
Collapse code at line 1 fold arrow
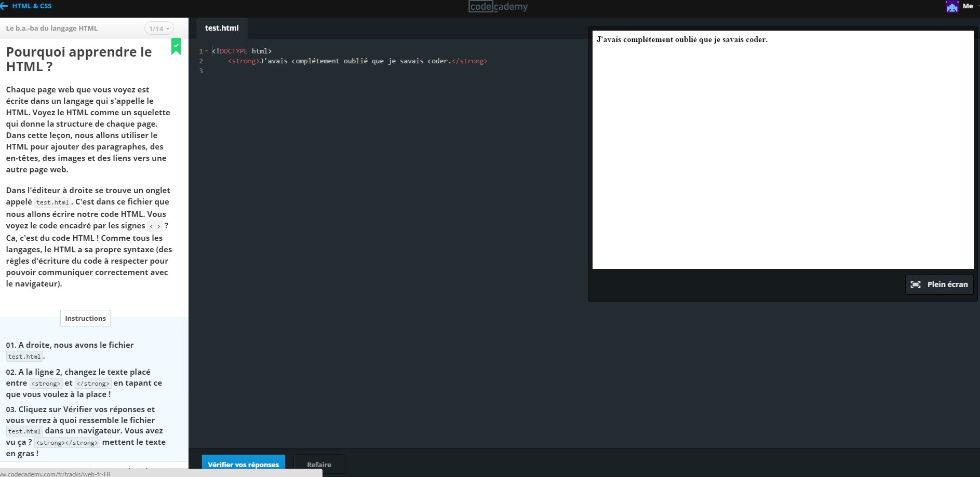(206, 51)
